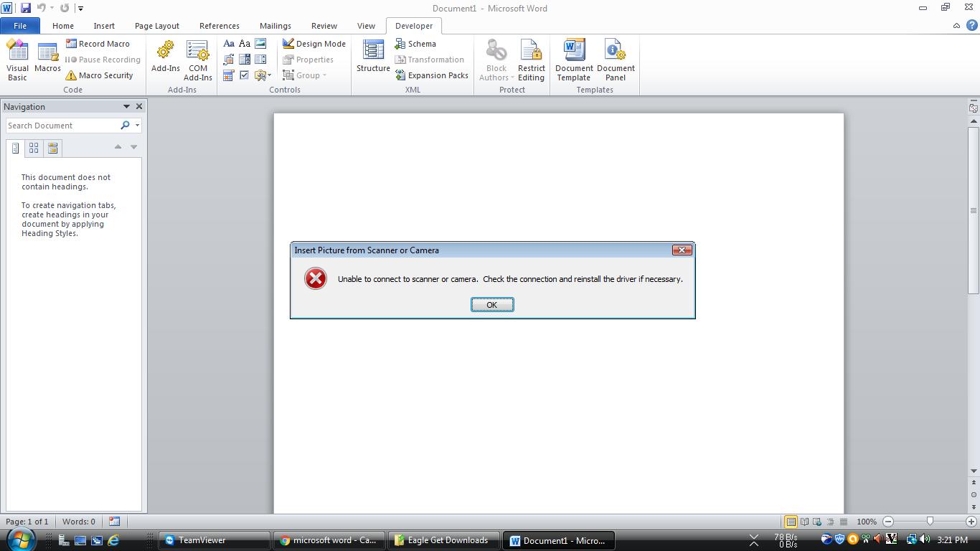Open the Navigation pane options dropdown

click(x=126, y=106)
